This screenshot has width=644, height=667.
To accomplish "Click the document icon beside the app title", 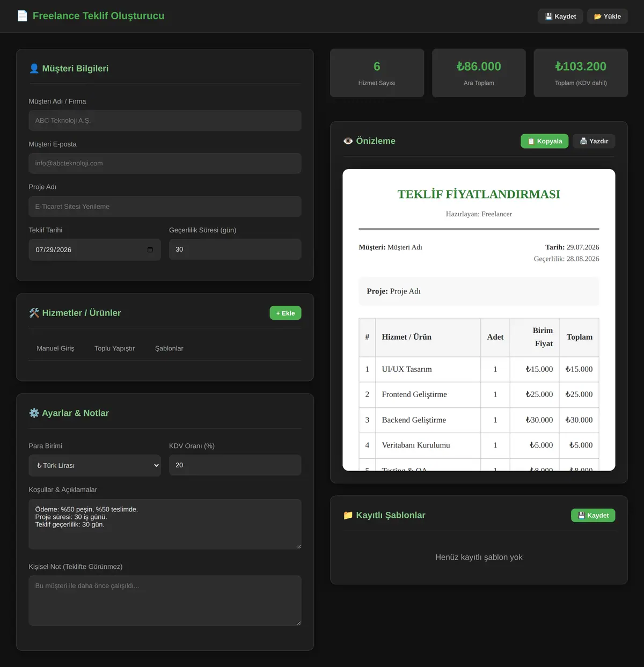I will [22, 16].
